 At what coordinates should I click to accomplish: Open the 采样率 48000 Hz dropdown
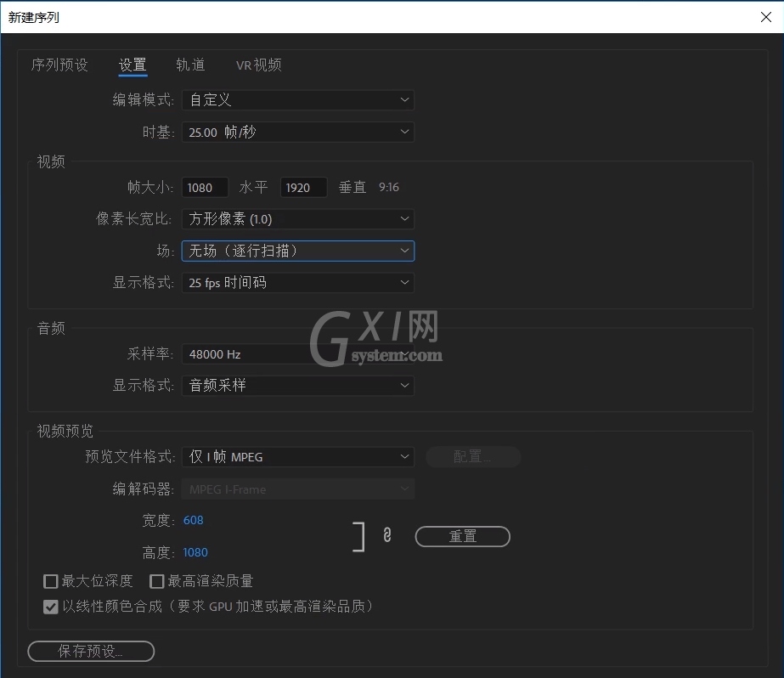[298, 354]
